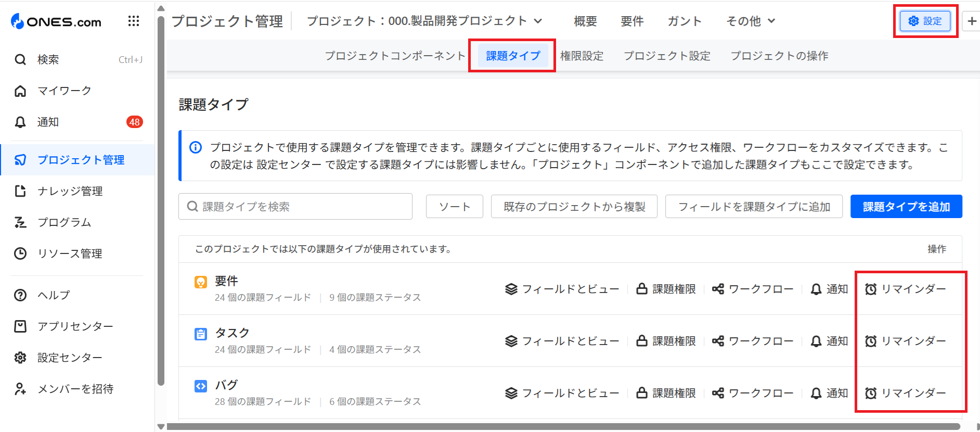Viewport: 980px width, 432px height.
Task: Click the Resource Management clock icon
Action: coord(20,253)
